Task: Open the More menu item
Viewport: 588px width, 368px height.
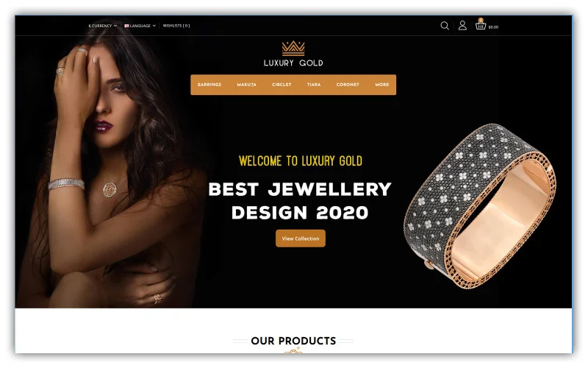Action: tap(382, 85)
